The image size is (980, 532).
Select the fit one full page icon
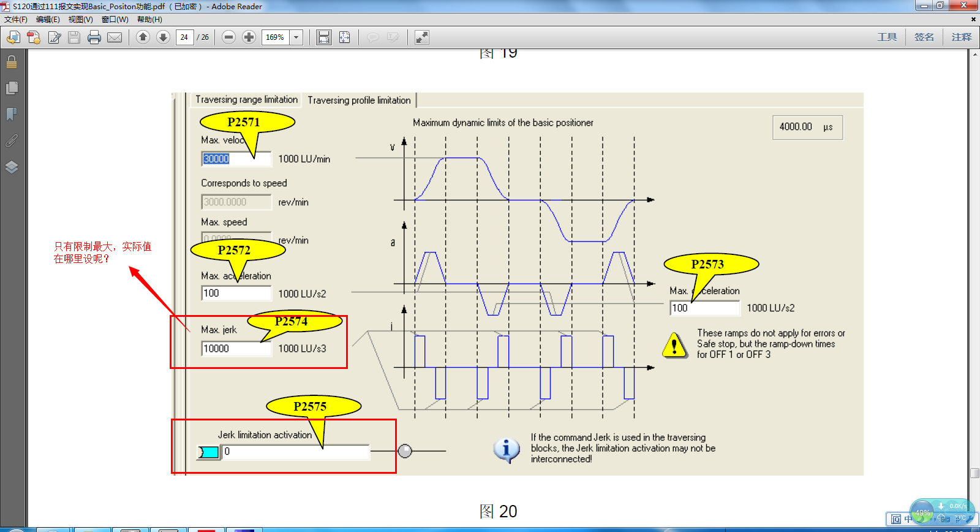[x=345, y=37]
